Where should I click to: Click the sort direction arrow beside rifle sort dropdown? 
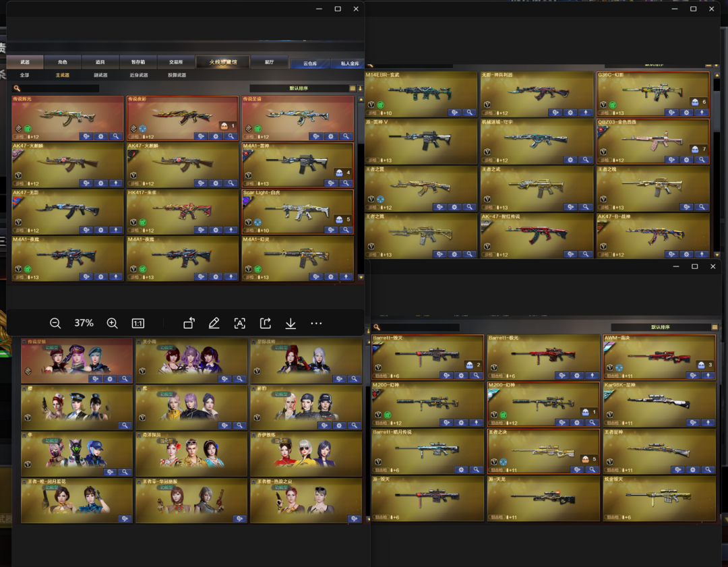pyautogui.click(x=360, y=88)
